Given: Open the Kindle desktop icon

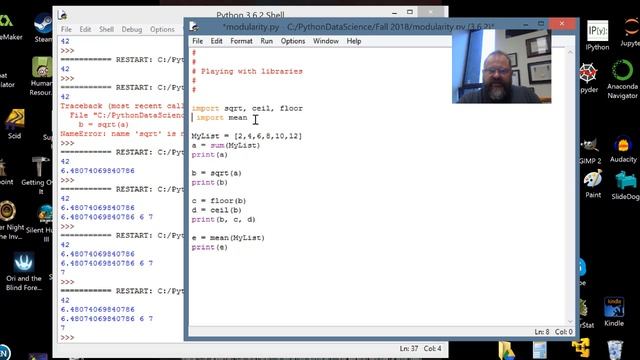Looking at the screenshot, I should pos(614,311).
